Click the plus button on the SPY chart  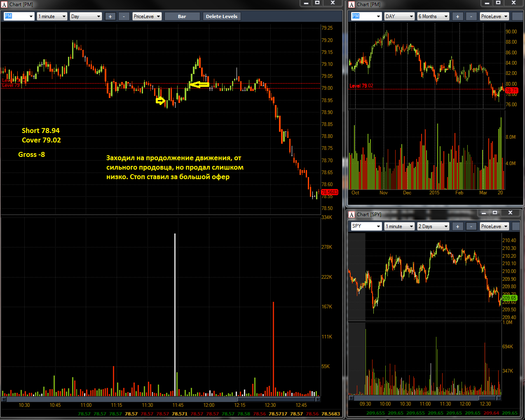coord(457,226)
